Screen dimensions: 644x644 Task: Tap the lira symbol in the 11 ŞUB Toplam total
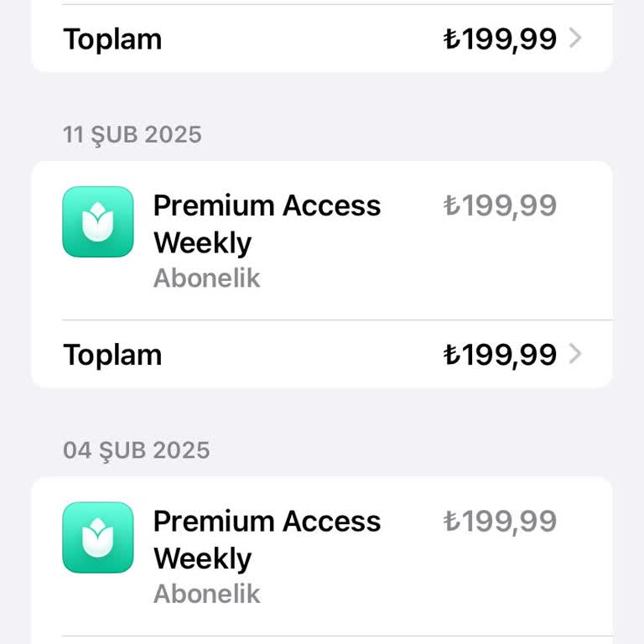tap(451, 355)
